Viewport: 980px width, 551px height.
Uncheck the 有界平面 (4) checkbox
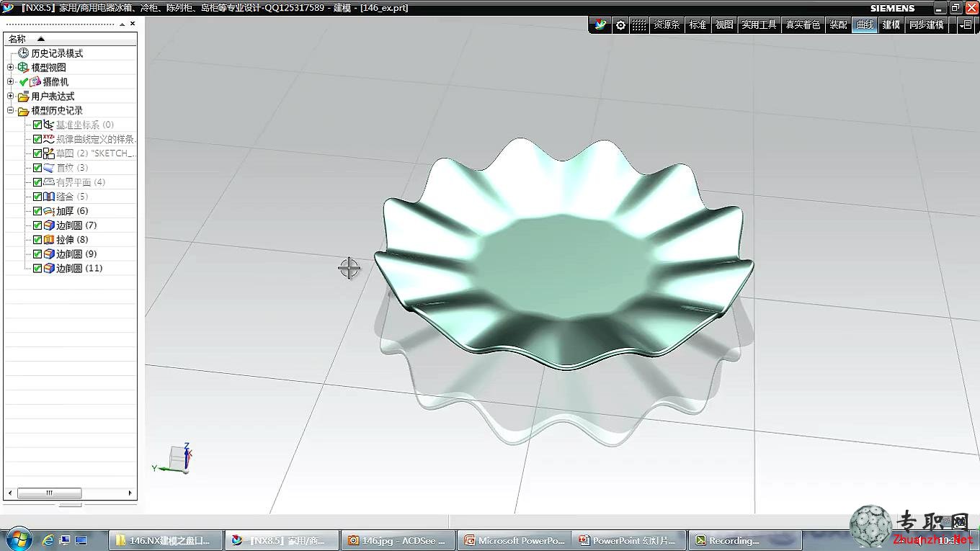tap(37, 182)
